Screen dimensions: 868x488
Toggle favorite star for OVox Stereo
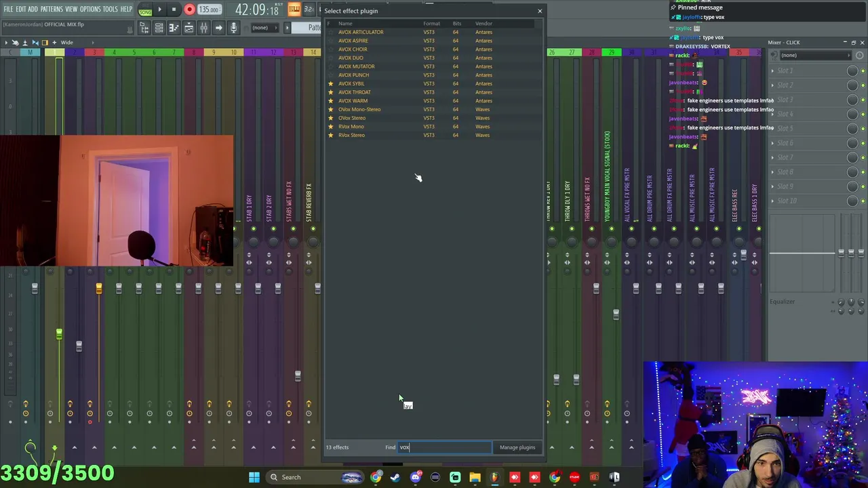point(331,118)
